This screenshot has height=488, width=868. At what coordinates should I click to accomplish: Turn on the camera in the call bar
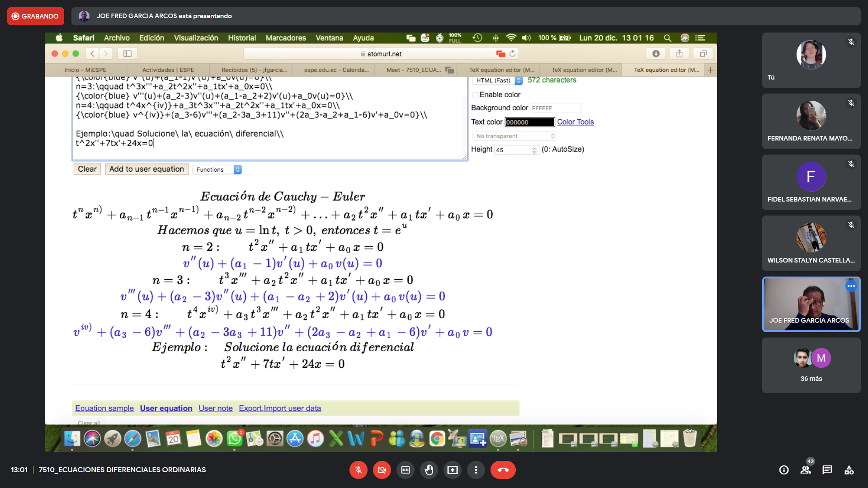pos(382,470)
